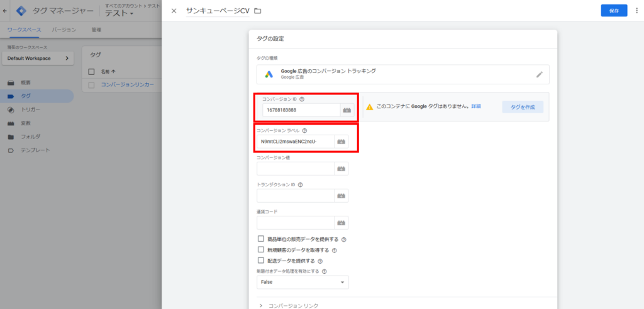The width and height of the screenshot is (644, 309).
Task: Click the フォルダ sidebar icon
Action: tap(11, 137)
